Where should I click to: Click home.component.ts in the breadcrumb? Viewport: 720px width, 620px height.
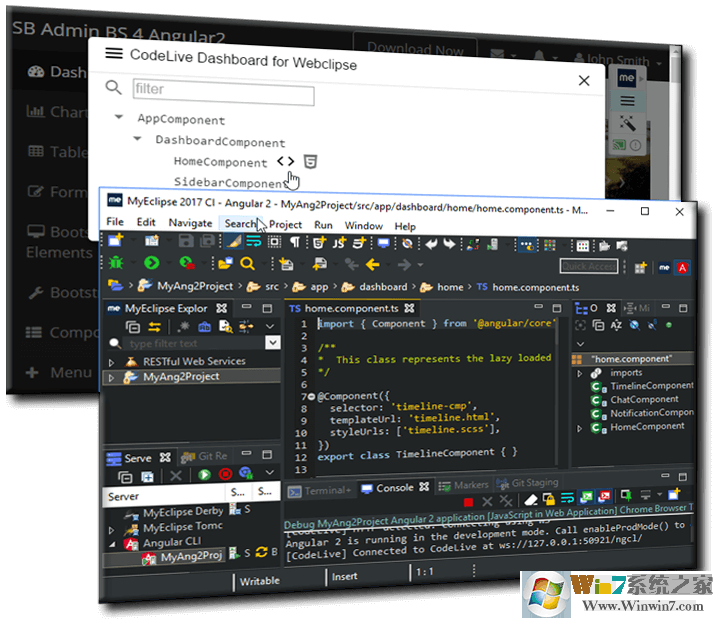[x=535, y=287]
